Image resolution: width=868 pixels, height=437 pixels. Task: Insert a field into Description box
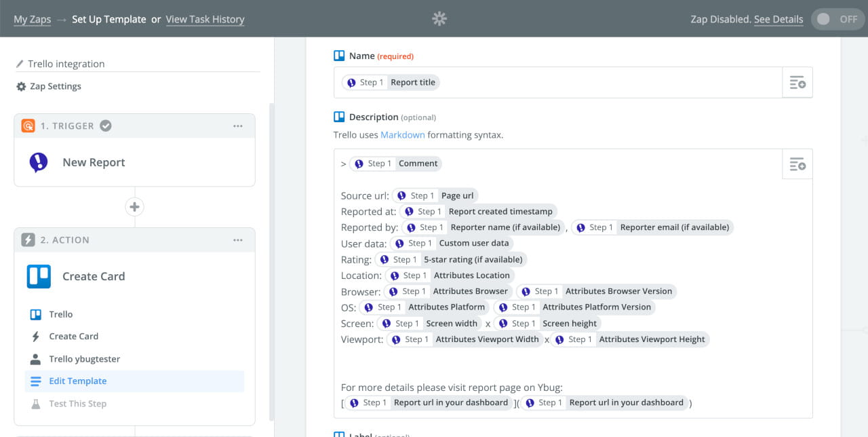click(797, 164)
